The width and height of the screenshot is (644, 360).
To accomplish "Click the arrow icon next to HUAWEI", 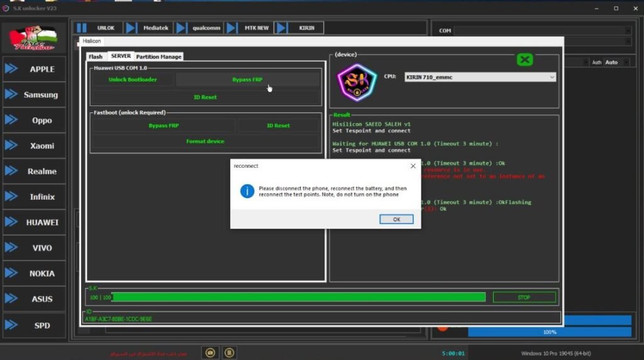I will click(11, 222).
